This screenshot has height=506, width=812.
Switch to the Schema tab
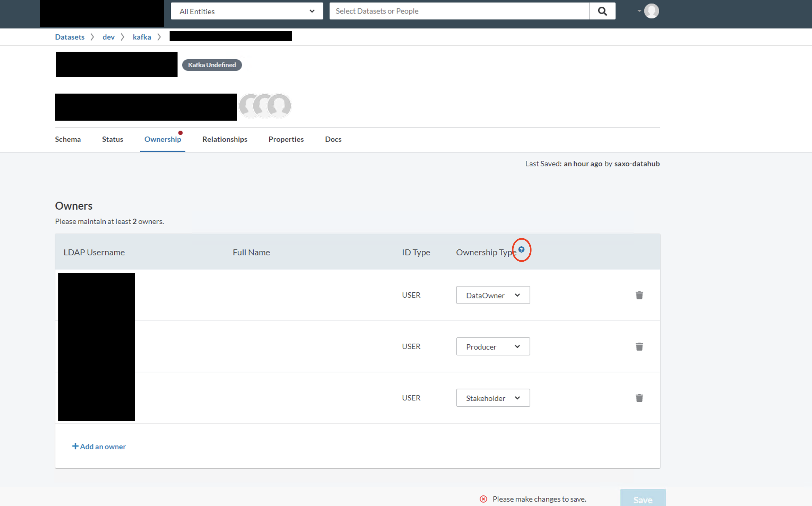(68, 139)
